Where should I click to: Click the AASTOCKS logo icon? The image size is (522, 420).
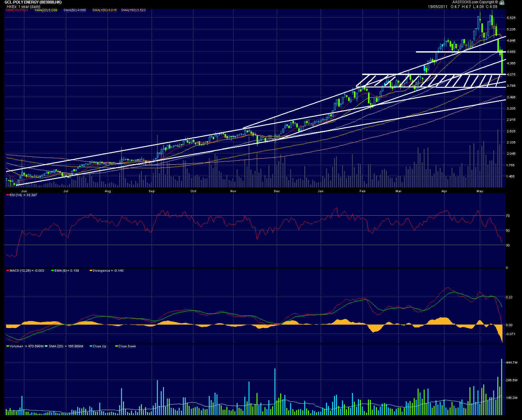(x=502, y=3)
